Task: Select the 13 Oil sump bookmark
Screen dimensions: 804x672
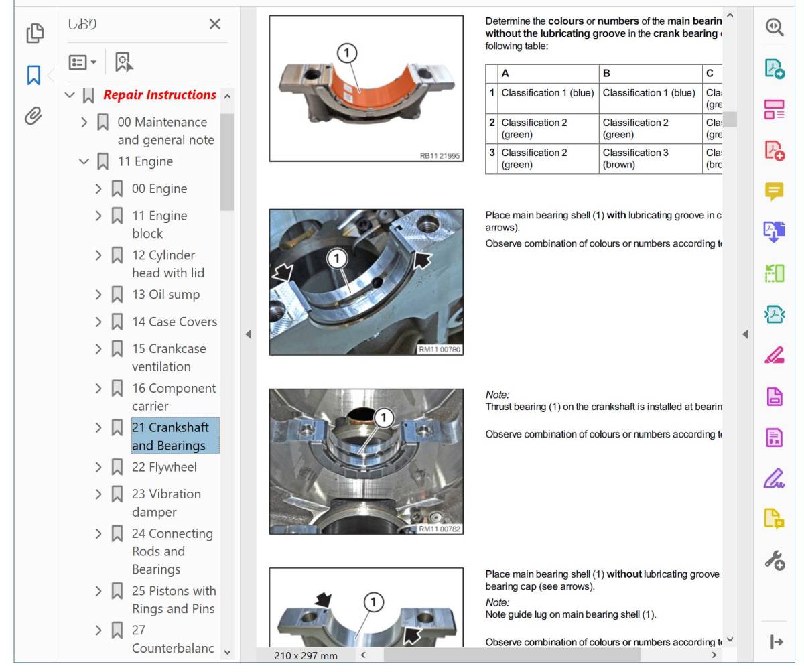Action: 165,295
